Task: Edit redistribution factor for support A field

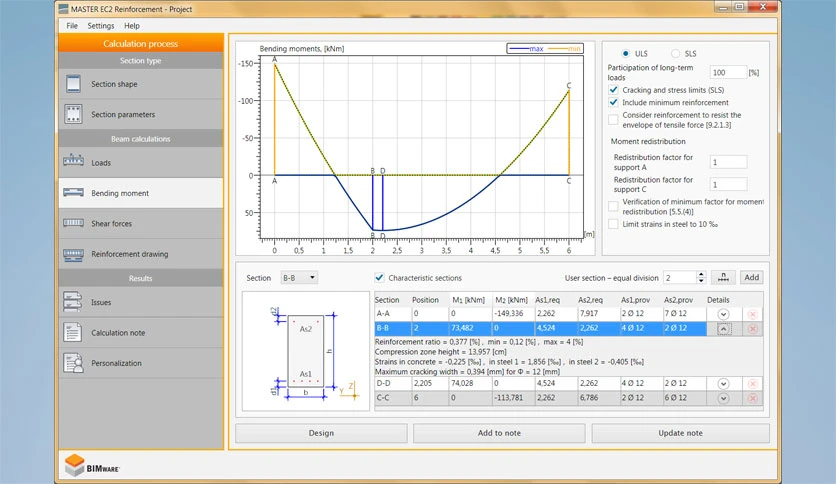Action: click(728, 162)
